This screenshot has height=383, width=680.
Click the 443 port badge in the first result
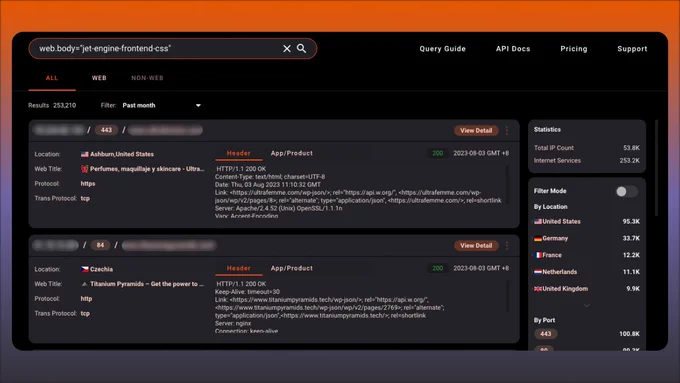(106, 130)
